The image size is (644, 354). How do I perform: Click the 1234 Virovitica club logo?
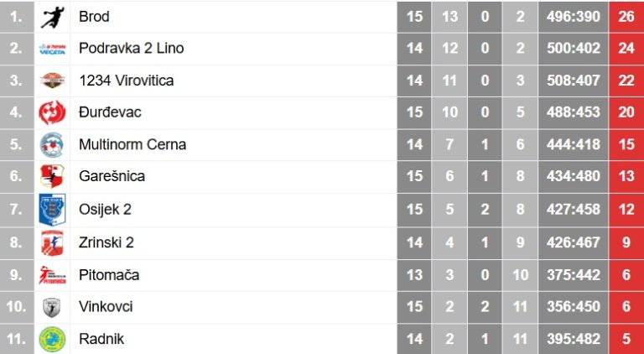coord(52,80)
